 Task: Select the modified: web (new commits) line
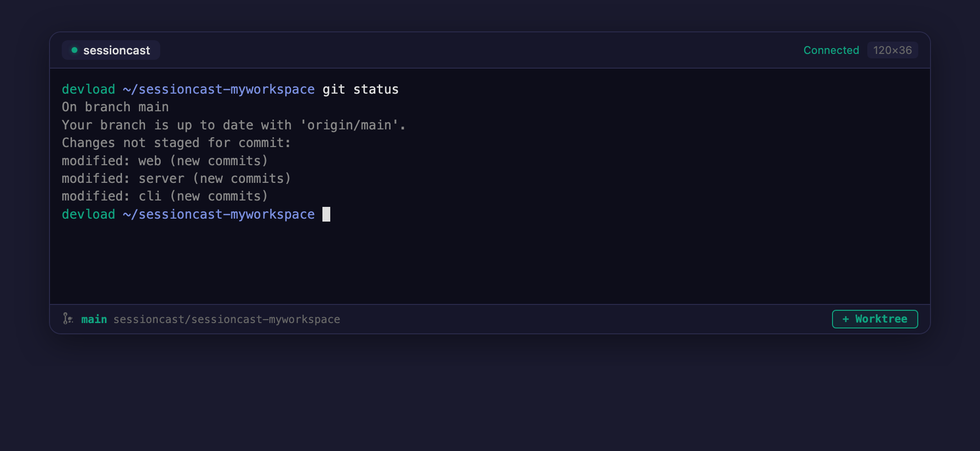coord(165,160)
